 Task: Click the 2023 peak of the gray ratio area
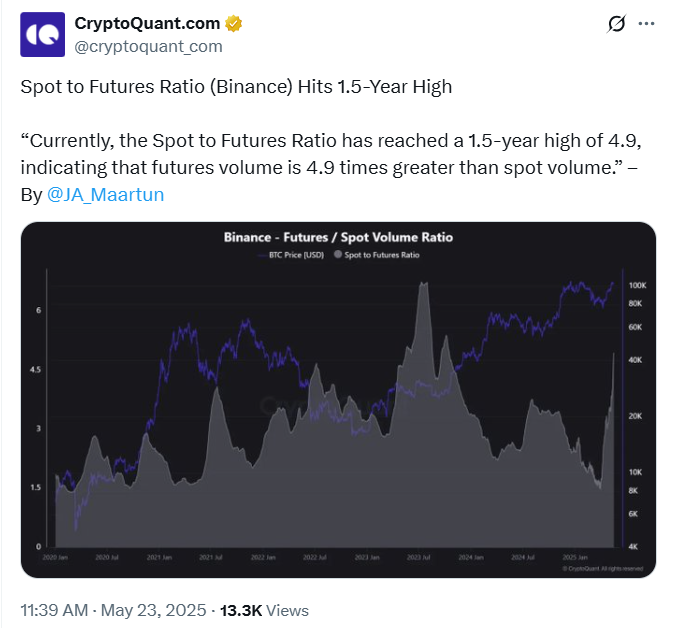tap(424, 283)
